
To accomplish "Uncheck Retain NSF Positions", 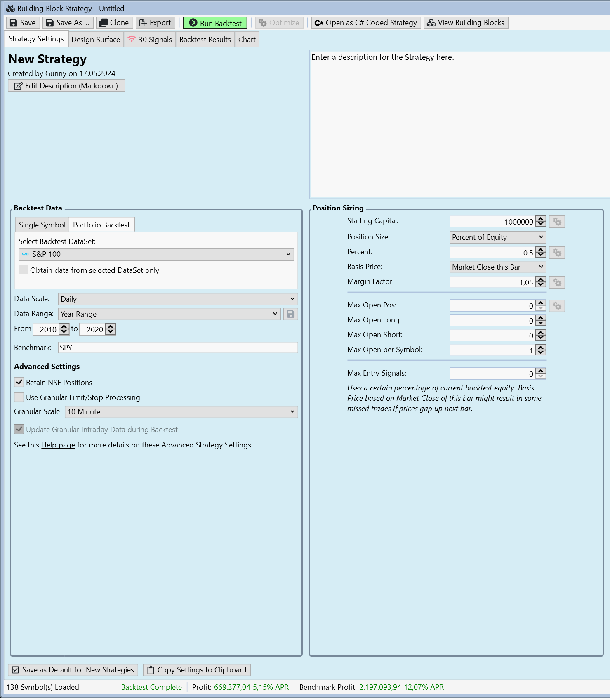I will pyautogui.click(x=19, y=382).
